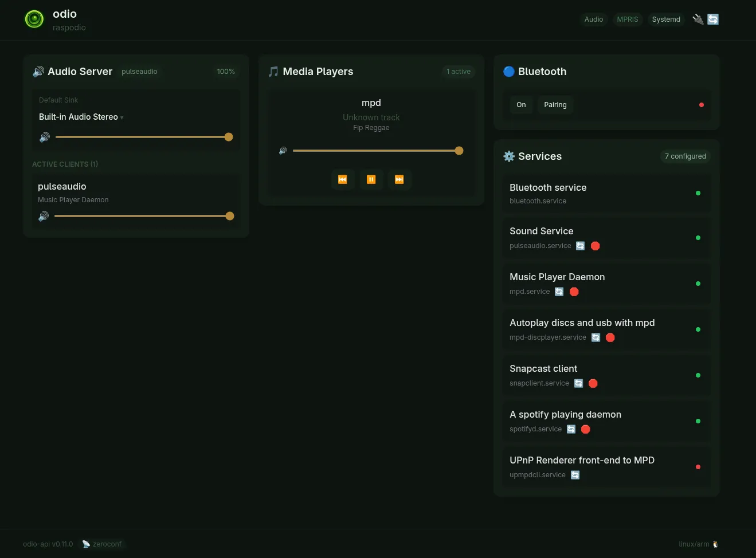Stop the spotifyd.service
This screenshot has height=558, width=756.
(x=586, y=429)
